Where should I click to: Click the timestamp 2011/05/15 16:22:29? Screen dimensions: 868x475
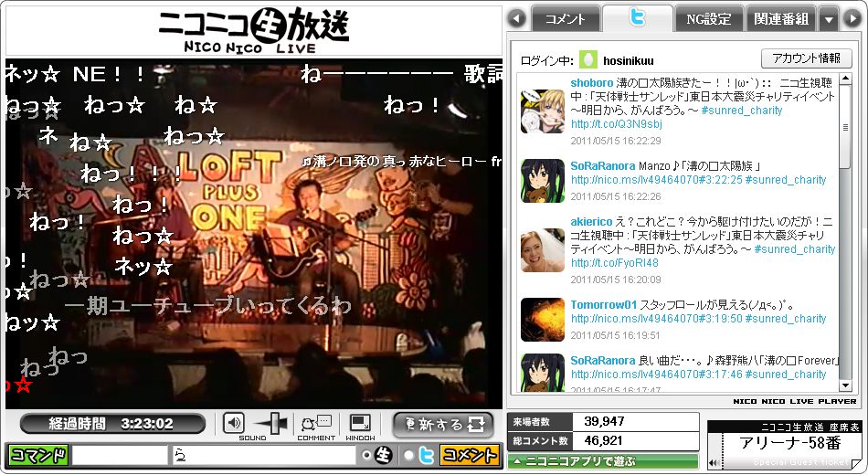click(616, 142)
